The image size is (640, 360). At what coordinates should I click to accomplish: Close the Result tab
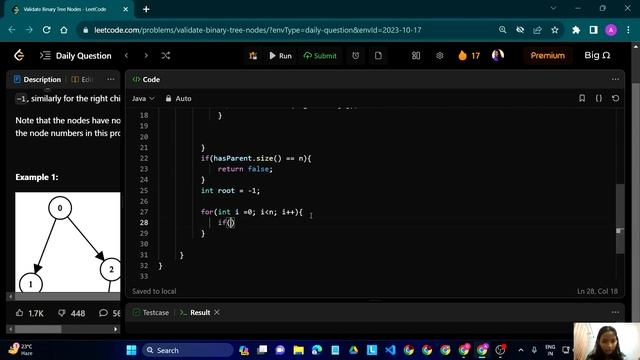click(x=217, y=312)
